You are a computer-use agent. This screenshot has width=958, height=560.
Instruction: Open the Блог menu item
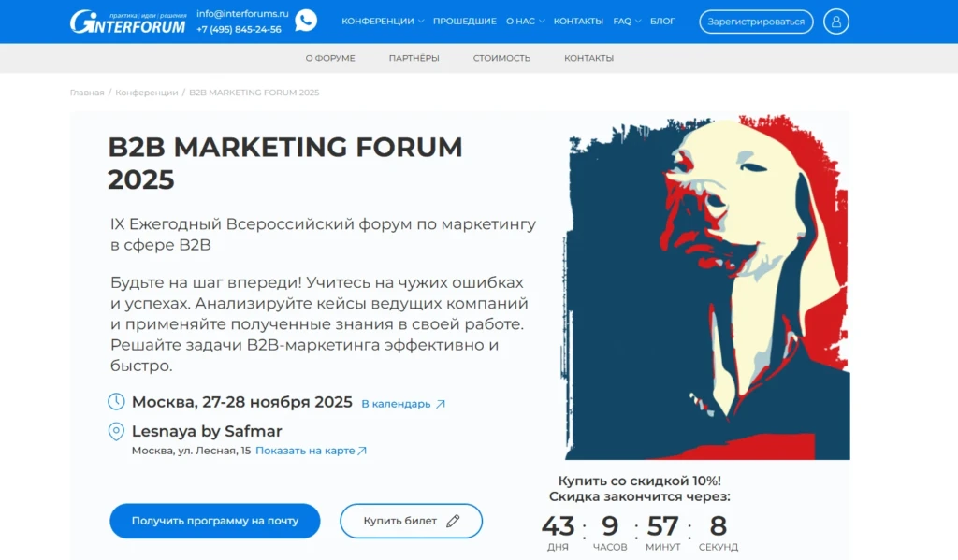point(662,22)
